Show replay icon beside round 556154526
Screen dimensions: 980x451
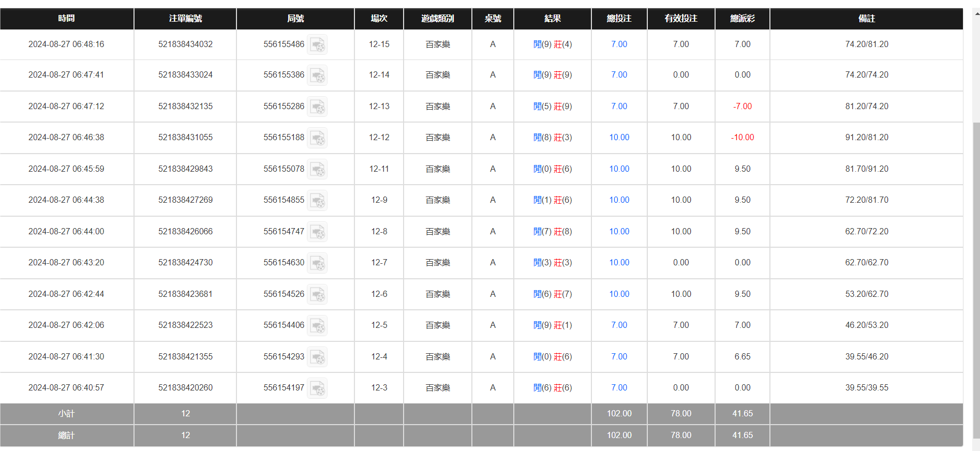[x=317, y=294]
